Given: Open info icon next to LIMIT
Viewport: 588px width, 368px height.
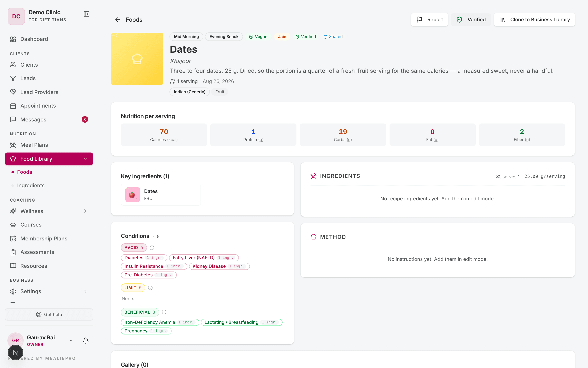Looking at the screenshot, I should [150, 288].
